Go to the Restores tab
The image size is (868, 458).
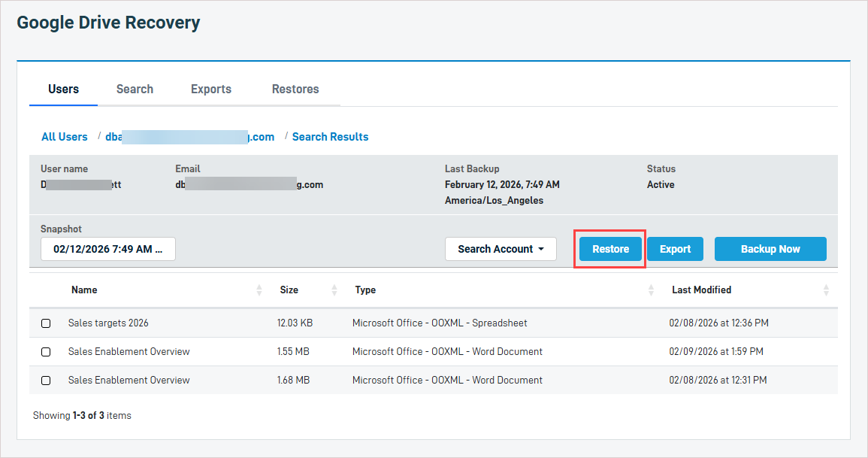click(295, 89)
